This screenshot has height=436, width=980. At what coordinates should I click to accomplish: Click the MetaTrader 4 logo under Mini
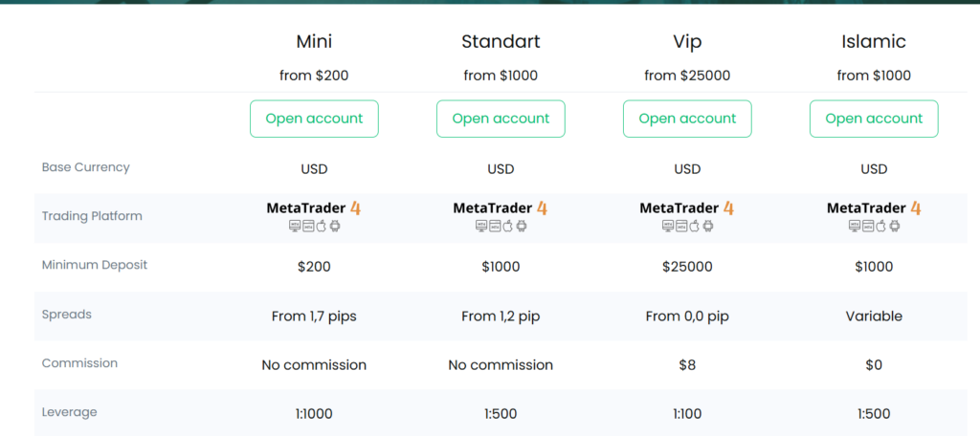pyautogui.click(x=313, y=207)
